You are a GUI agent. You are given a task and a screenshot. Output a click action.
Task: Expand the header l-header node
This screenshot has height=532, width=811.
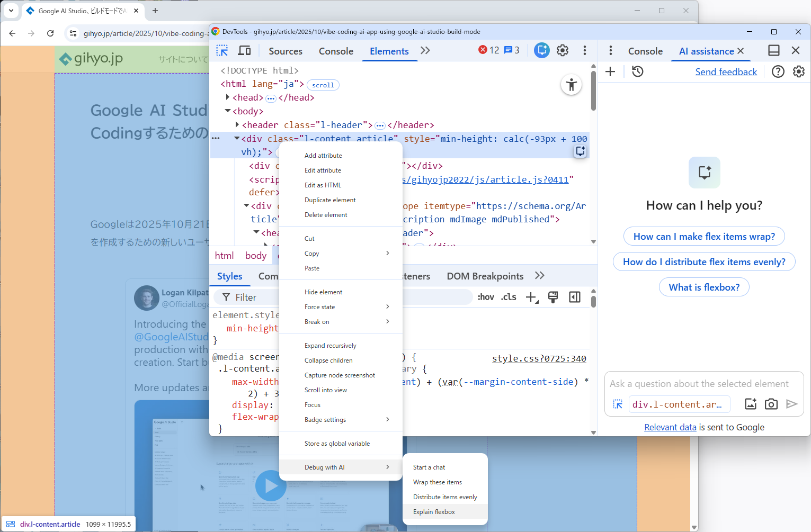(x=237, y=125)
